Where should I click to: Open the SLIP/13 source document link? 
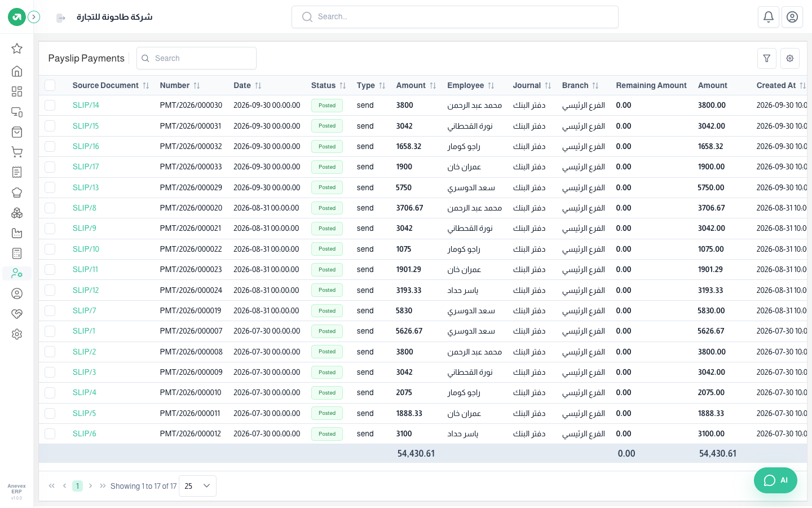[86, 187]
